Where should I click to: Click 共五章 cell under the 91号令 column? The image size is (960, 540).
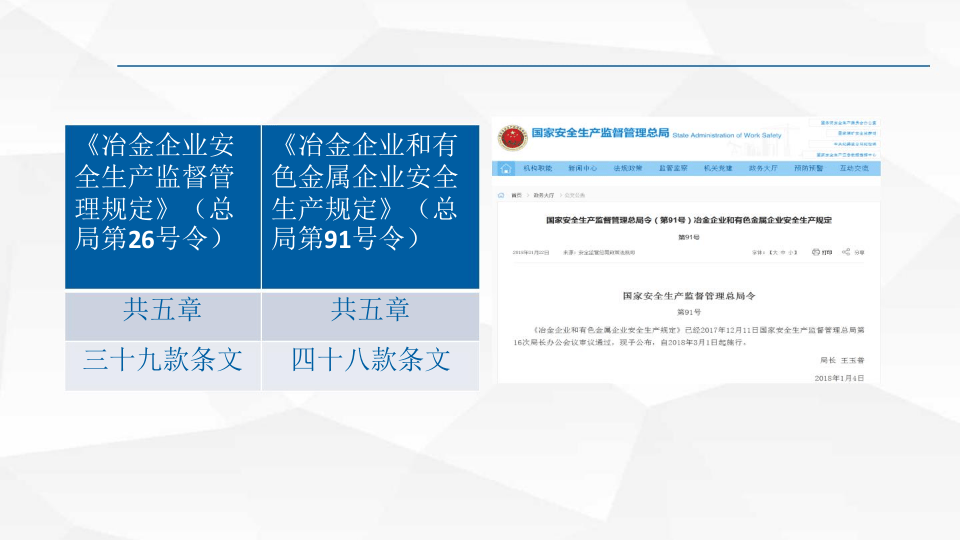pyautogui.click(x=370, y=316)
